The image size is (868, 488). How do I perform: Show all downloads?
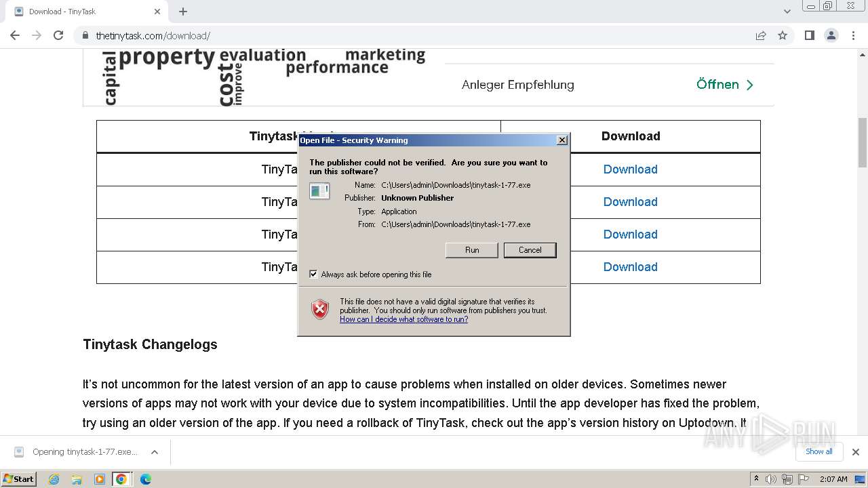[818, 451]
